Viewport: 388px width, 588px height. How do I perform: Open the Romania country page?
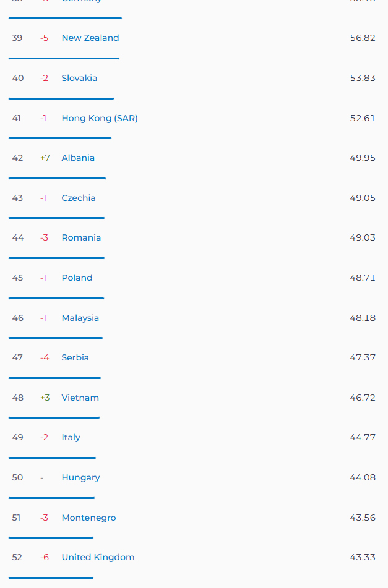pyautogui.click(x=81, y=238)
